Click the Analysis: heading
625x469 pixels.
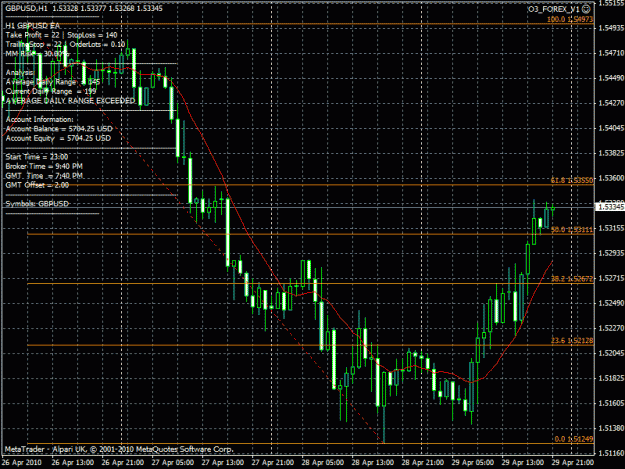[x=20, y=73]
